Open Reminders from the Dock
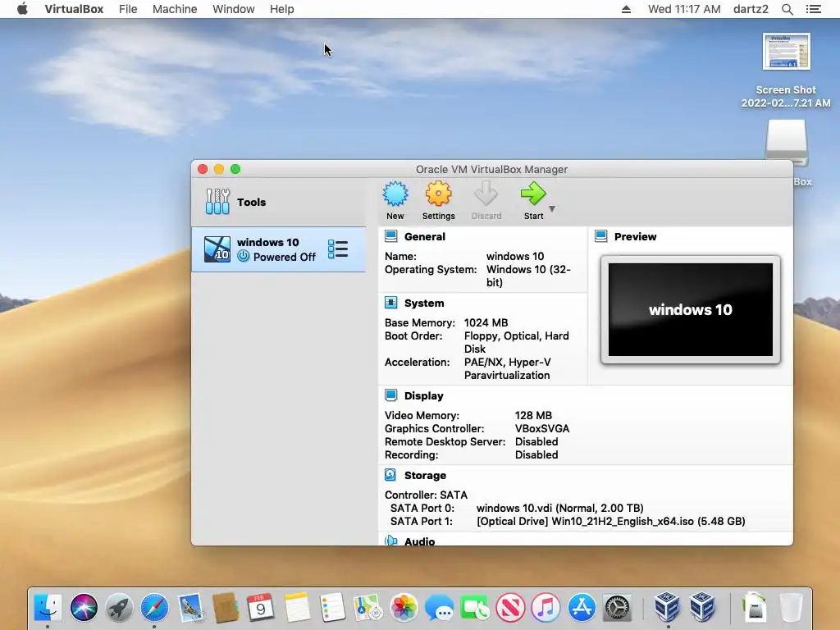This screenshot has width=840, height=630. tap(332, 608)
